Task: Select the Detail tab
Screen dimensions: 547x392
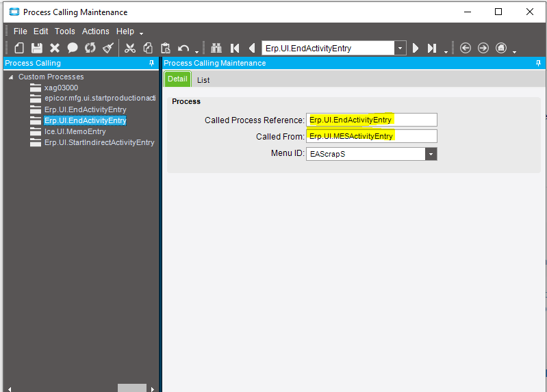Action: click(177, 79)
